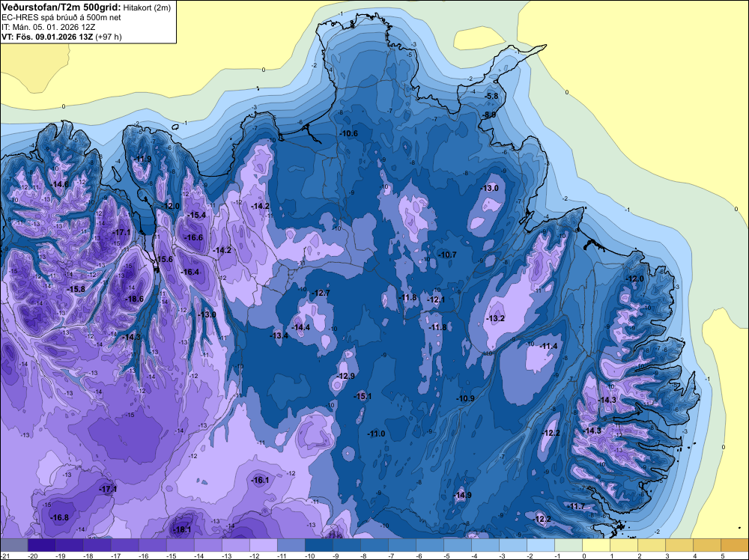Click the legend swatch labeled -21
This screenshot has width=749, height=560.
[13, 545]
